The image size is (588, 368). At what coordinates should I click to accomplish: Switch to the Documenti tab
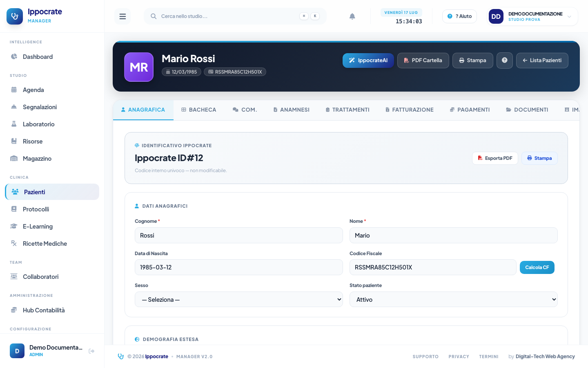point(527,110)
